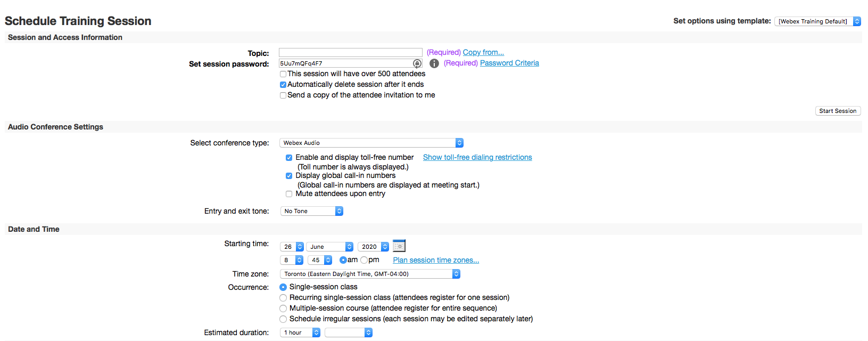
Task: Choose 'Recurring single-session class' occurrence
Action: click(283, 298)
